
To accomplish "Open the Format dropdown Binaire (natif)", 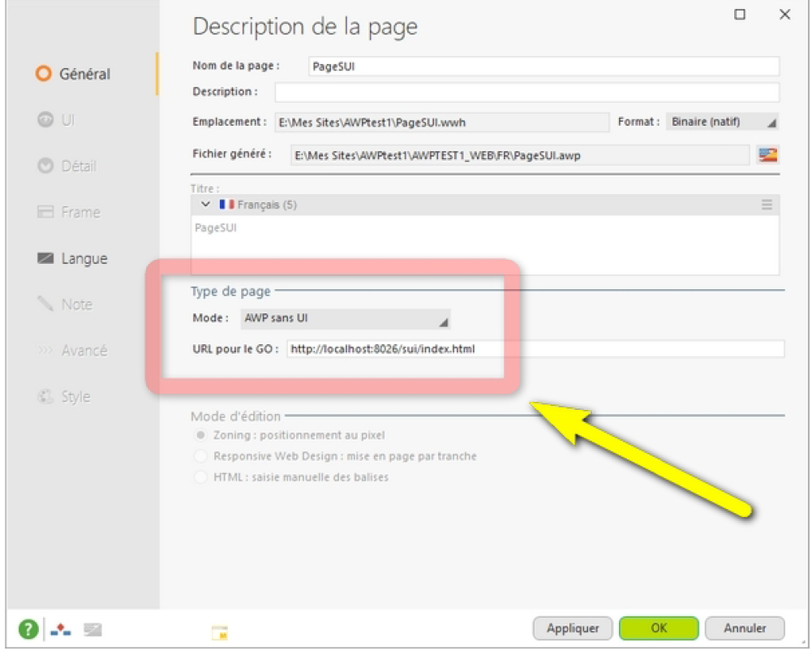I will [722, 122].
